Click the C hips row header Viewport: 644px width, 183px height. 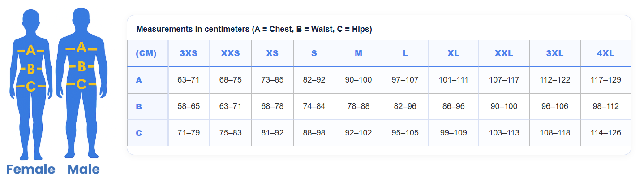coord(139,133)
